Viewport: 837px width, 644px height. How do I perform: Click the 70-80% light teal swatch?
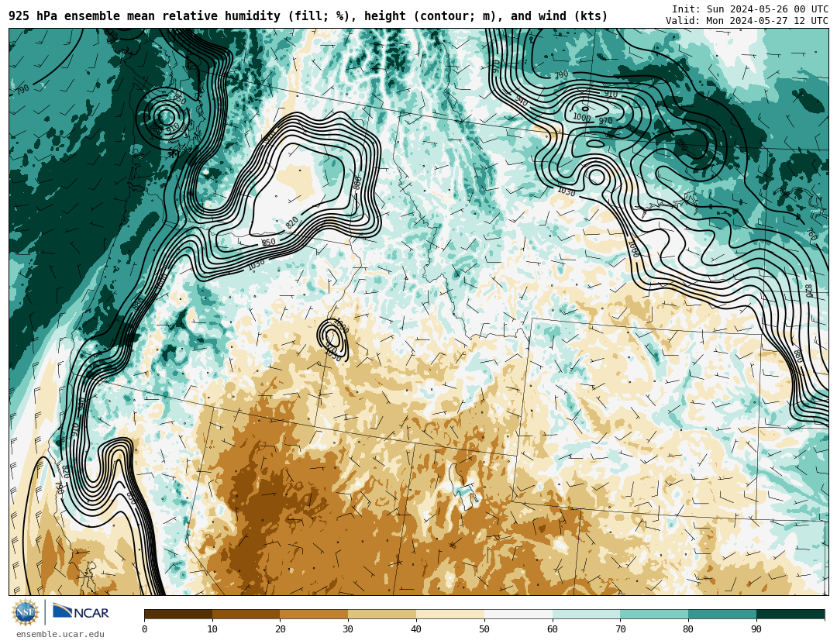click(x=654, y=615)
